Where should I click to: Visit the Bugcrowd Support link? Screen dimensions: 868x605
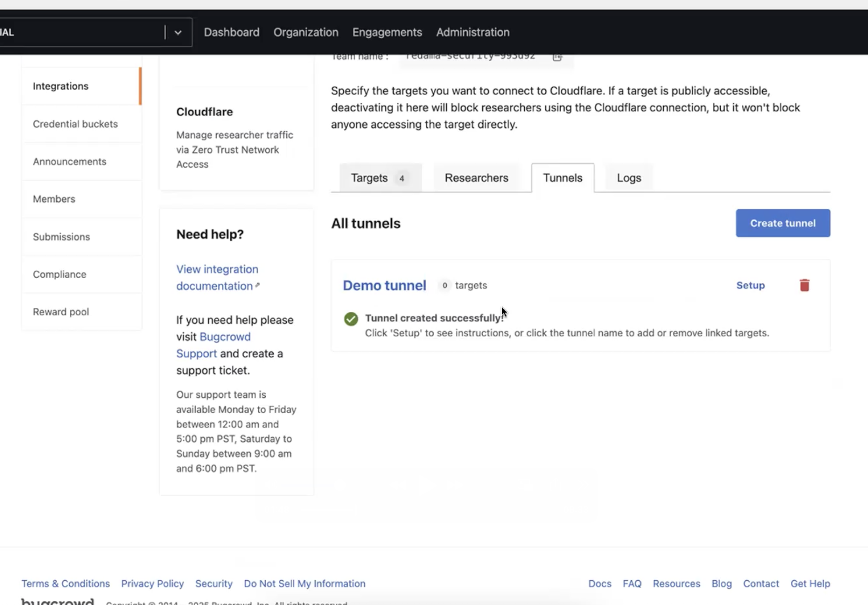[x=213, y=345]
